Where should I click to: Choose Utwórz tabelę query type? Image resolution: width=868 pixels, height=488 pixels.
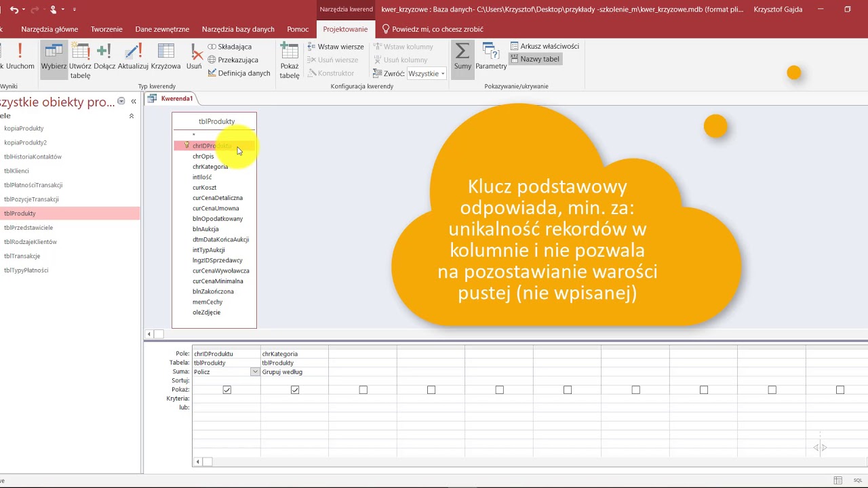[80, 61]
